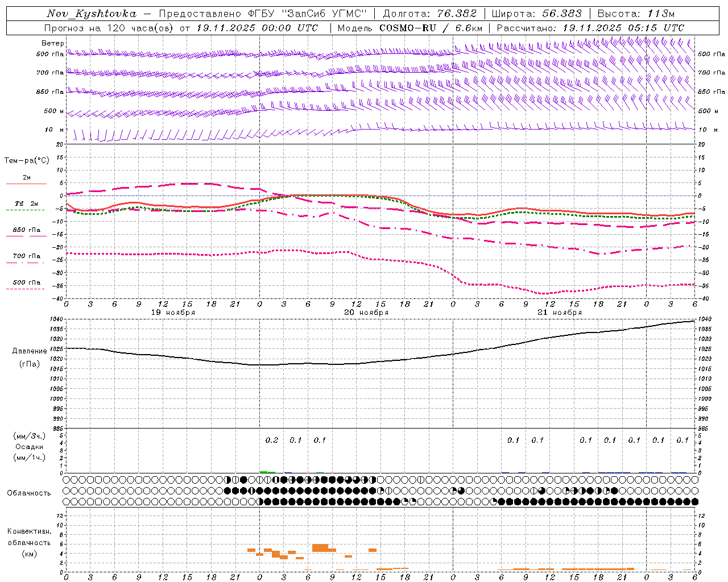Click the pink dash-dot line sample under 700 гПа
The image size is (728, 582).
26,263
